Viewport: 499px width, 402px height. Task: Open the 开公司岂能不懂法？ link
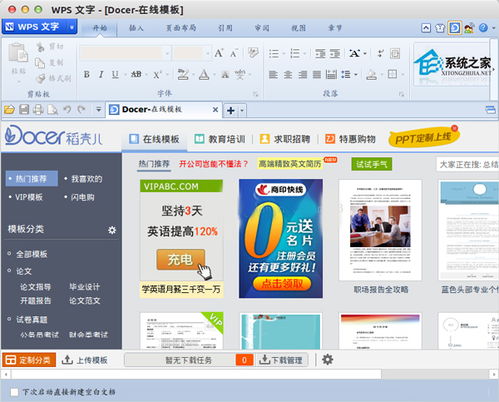214,164
